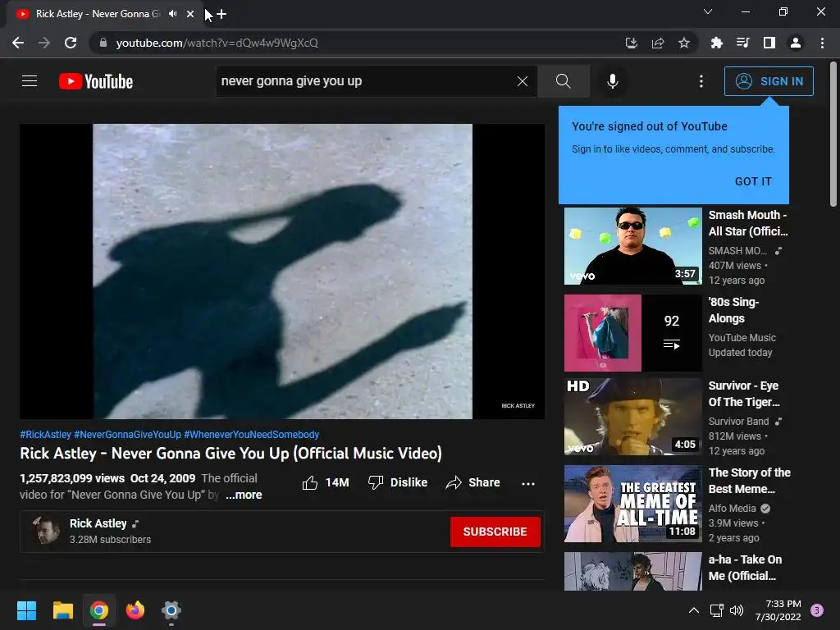Toggle the browser side panel
This screenshot has width=840, height=630.
point(769,43)
